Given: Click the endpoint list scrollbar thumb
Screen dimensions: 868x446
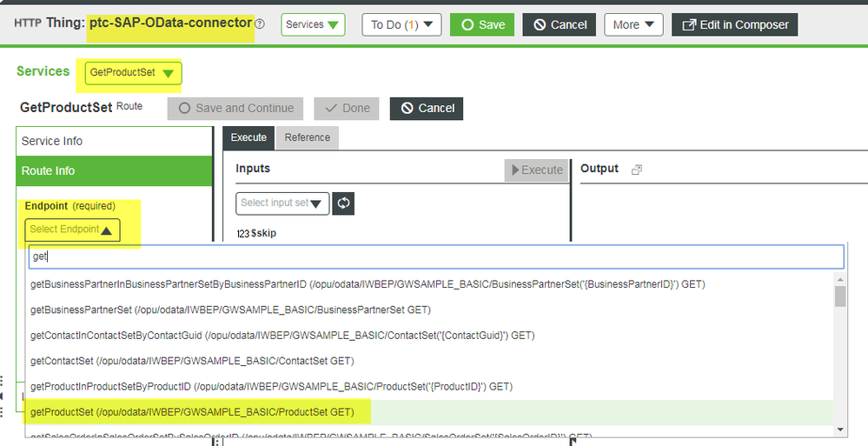Looking at the screenshot, I should click(840, 296).
